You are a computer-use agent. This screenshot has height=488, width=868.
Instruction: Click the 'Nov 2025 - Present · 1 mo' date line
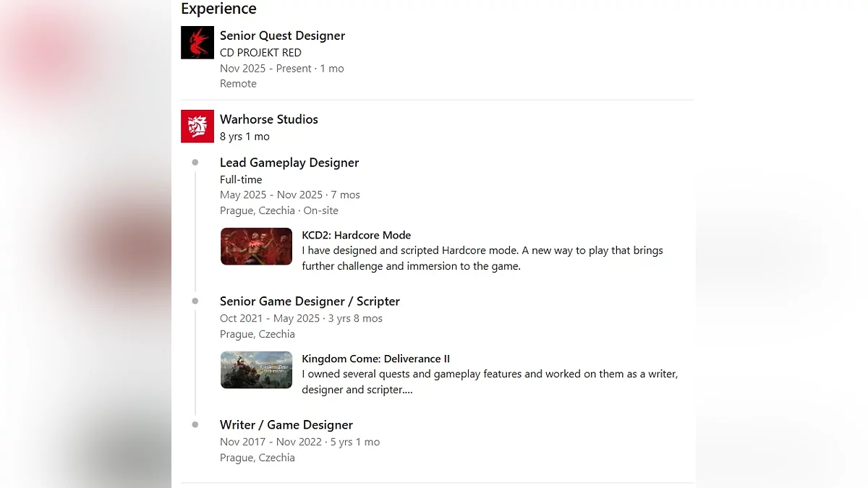282,69
